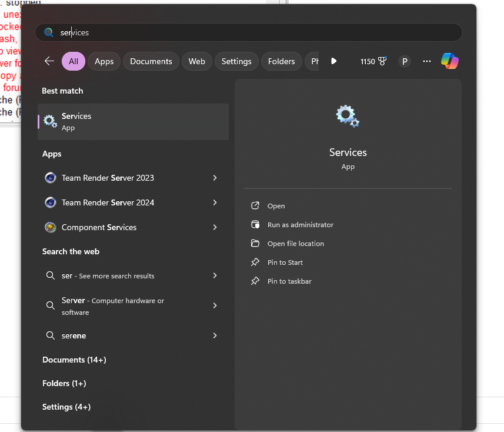Open the three-dots more options menu
The image size is (504, 432).
pyautogui.click(x=427, y=61)
